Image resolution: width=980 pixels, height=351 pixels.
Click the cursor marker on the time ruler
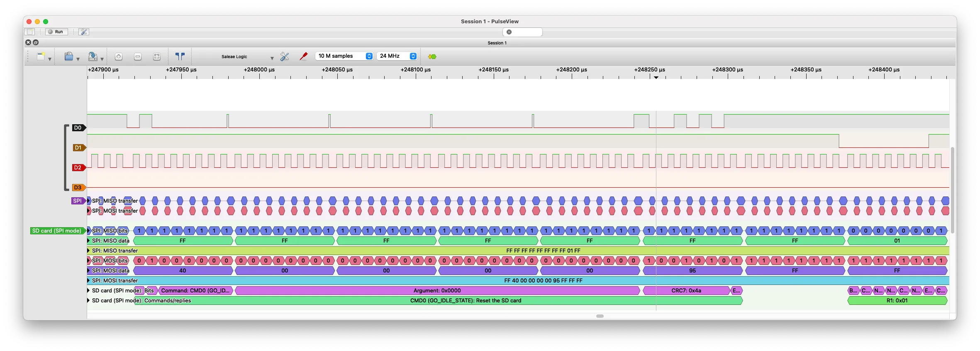click(x=656, y=77)
